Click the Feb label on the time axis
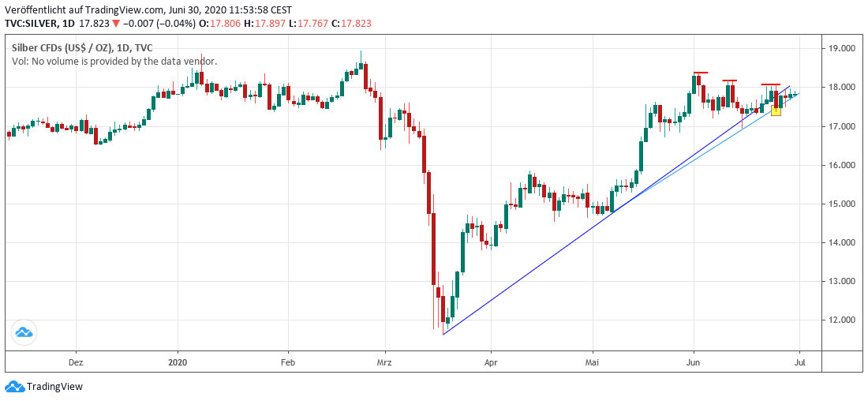The height and width of the screenshot is (401, 868). click(287, 363)
